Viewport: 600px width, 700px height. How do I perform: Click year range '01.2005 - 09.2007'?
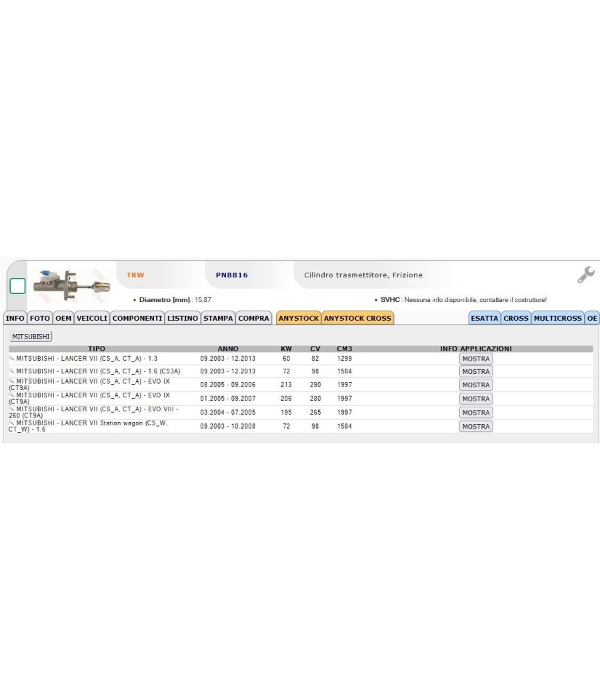(x=228, y=398)
